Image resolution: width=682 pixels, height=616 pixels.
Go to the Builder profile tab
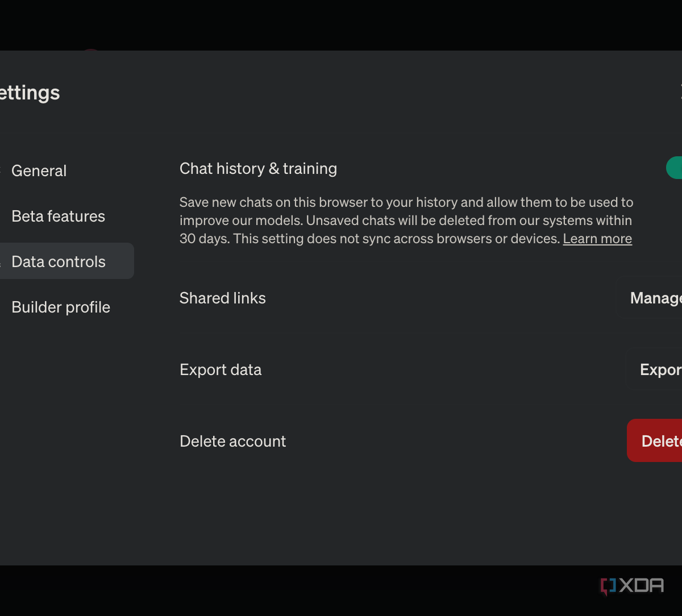(61, 307)
